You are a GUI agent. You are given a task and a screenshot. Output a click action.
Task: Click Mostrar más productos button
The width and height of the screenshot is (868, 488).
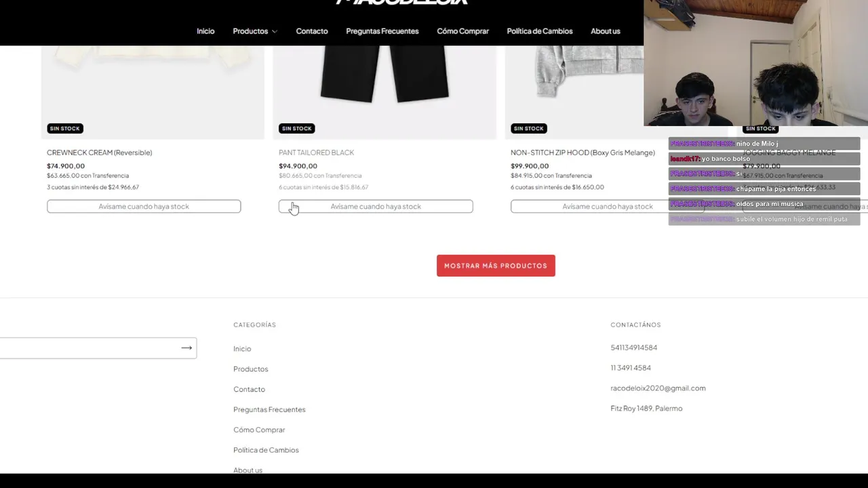[x=496, y=266]
